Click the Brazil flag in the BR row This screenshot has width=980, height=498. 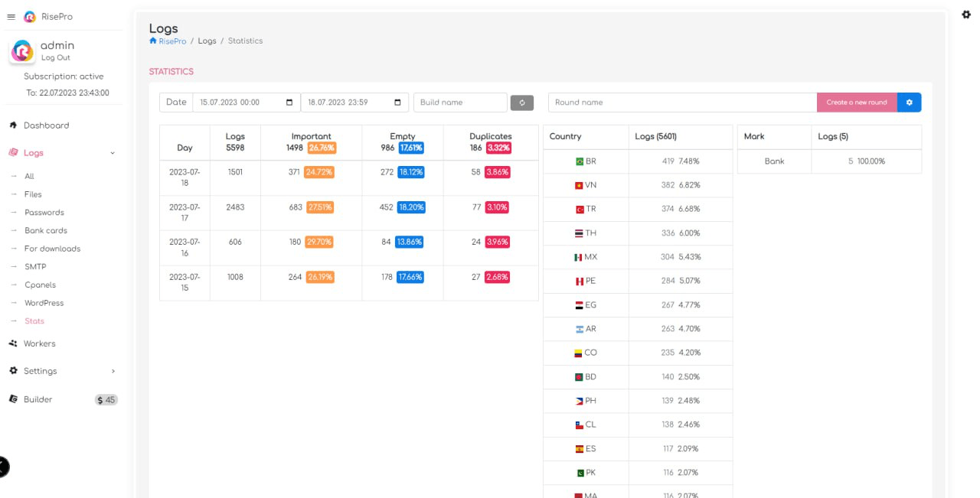(580, 161)
